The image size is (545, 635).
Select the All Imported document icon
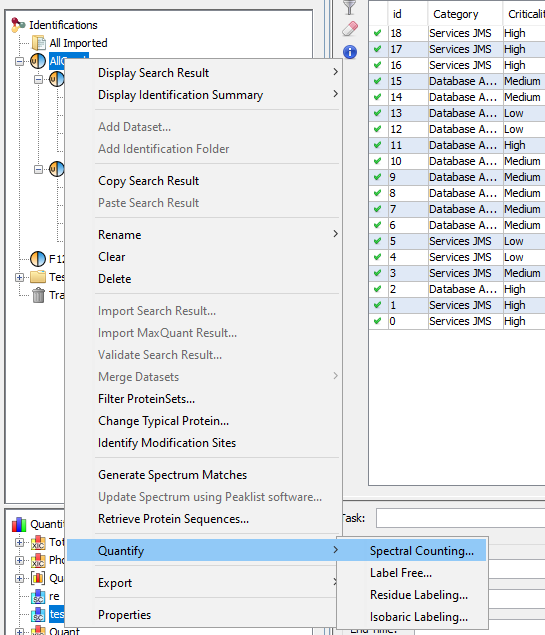click(38, 43)
